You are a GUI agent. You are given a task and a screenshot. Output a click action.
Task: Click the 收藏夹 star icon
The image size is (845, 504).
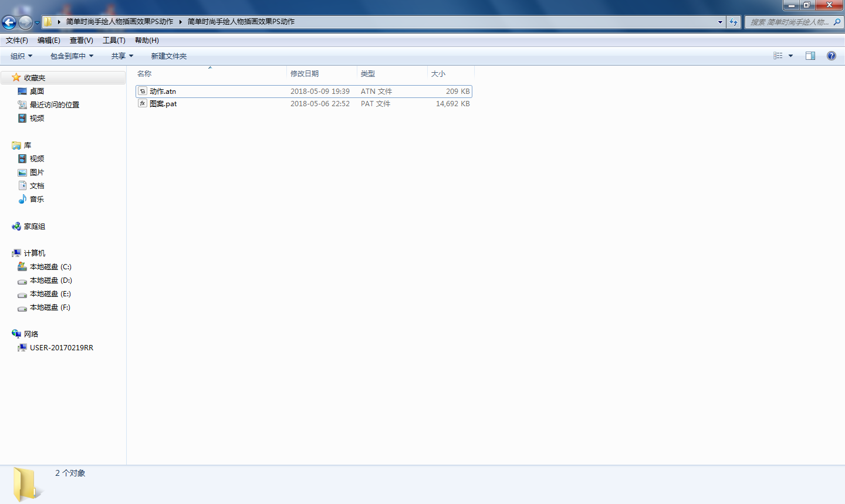(16, 77)
